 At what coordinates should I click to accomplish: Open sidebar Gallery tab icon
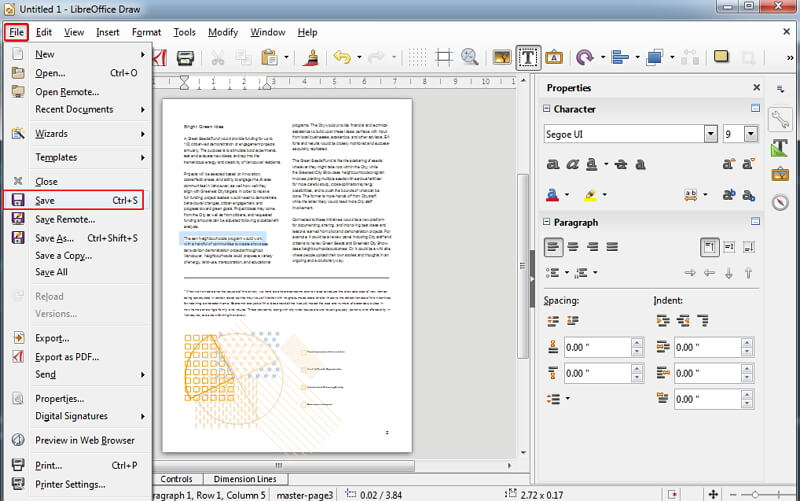[x=780, y=174]
